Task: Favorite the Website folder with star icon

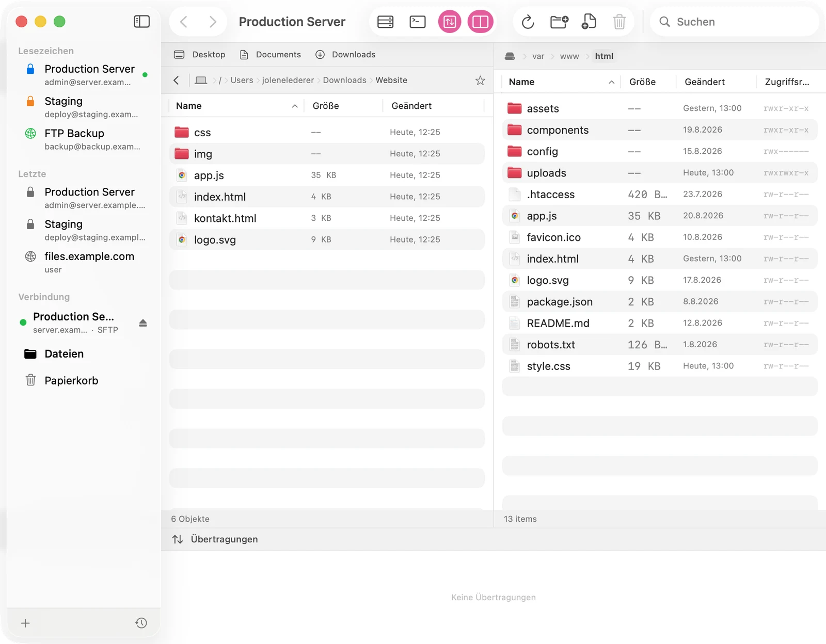Action: click(480, 80)
